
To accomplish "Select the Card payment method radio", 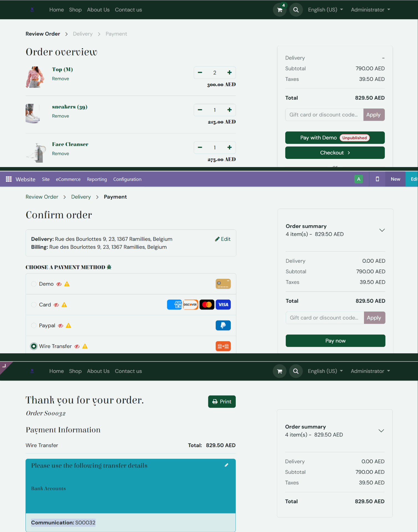I will [x=34, y=305].
